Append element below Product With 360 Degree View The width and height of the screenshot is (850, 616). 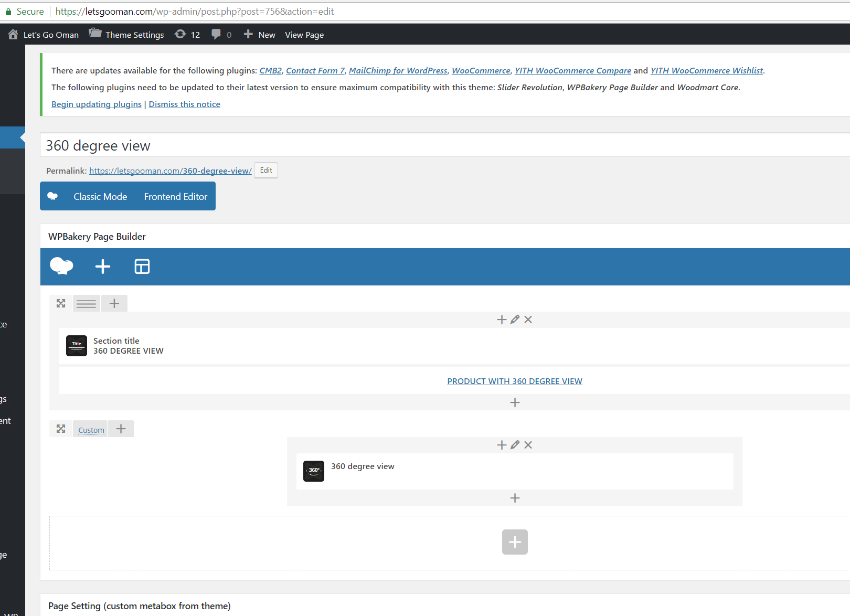(x=515, y=402)
